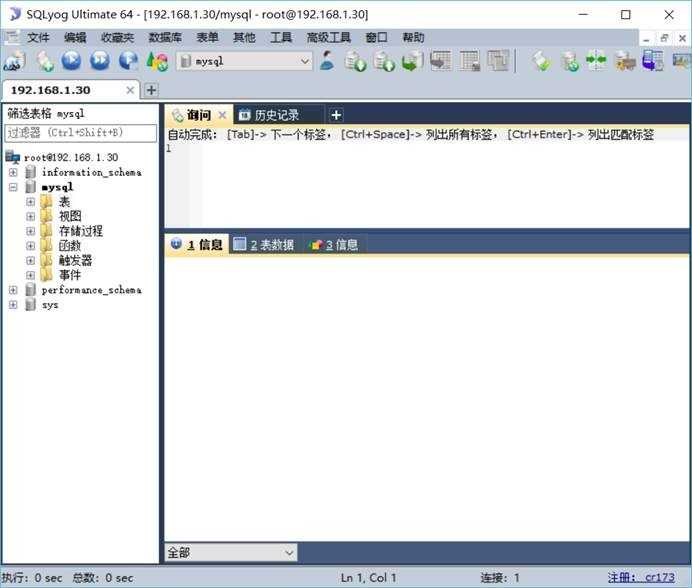Close the 192.168.1.30 connection tab

(130, 90)
